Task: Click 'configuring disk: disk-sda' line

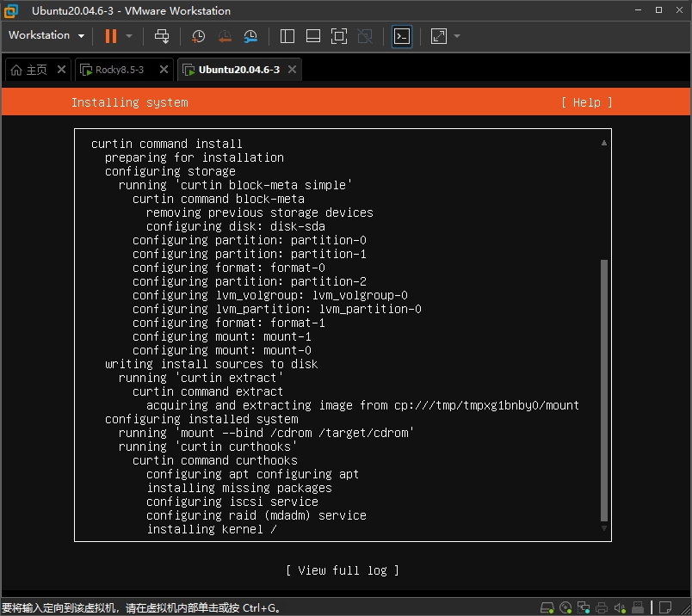Action: tap(236, 226)
